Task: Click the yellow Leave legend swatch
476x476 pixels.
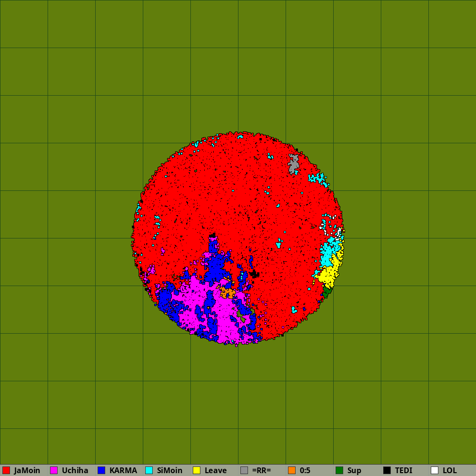Action: pos(197,470)
